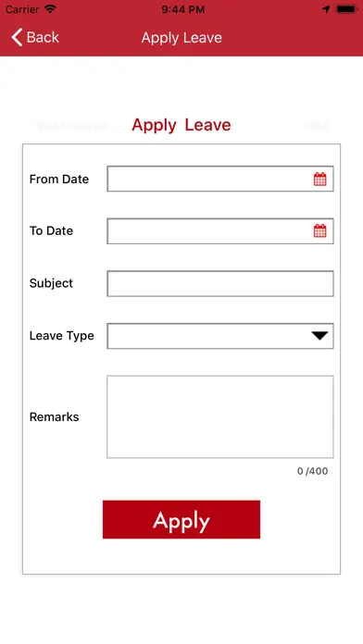
Task: Go back using the Back label
Action: coord(43,37)
